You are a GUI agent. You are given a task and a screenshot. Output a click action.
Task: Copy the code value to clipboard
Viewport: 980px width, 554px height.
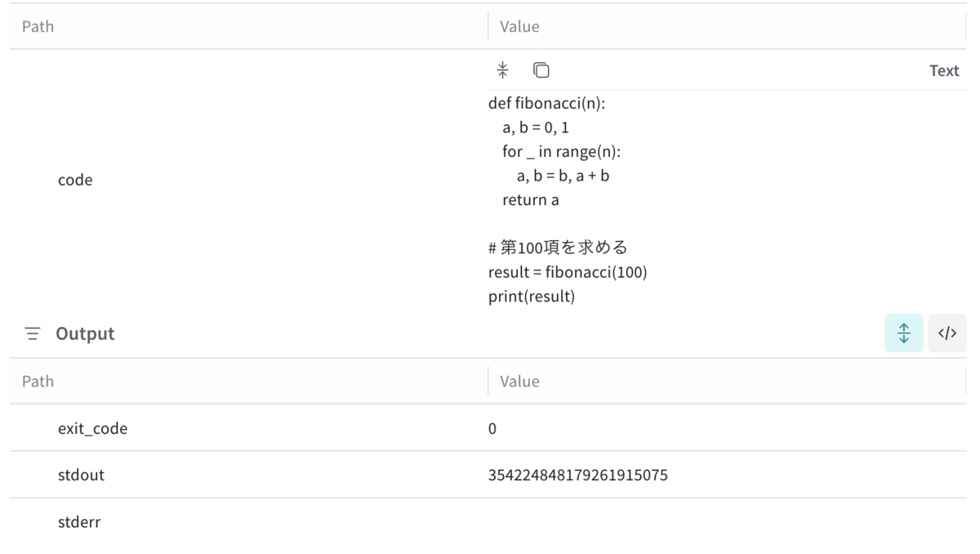[541, 70]
